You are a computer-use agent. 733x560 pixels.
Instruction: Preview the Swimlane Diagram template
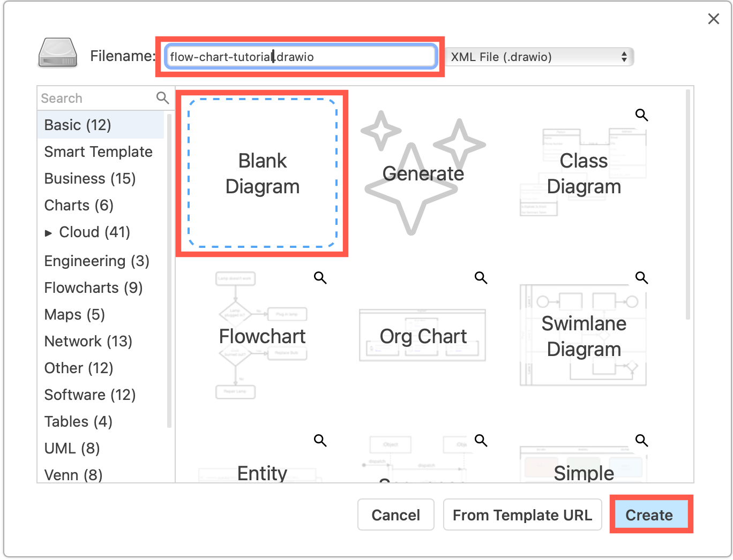[641, 277]
